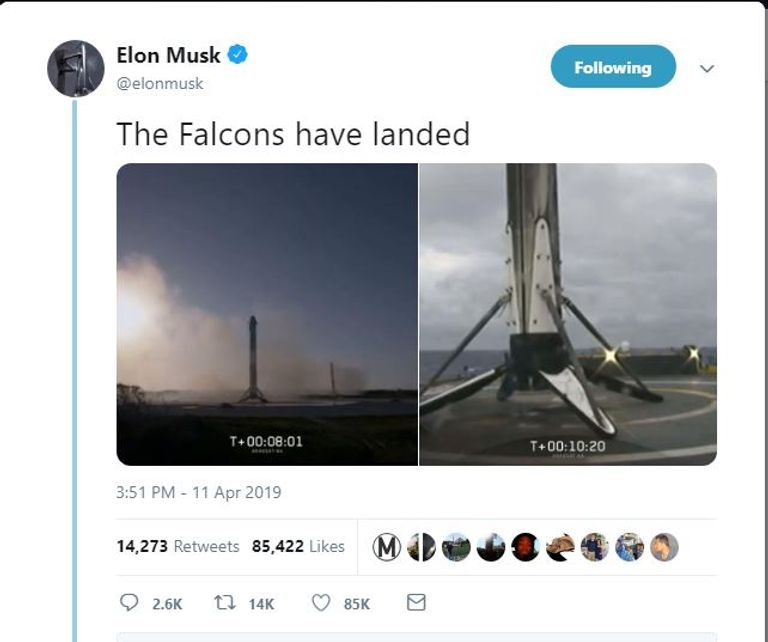View the 85,422 Likes list
The image size is (768, 642).
point(298,546)
